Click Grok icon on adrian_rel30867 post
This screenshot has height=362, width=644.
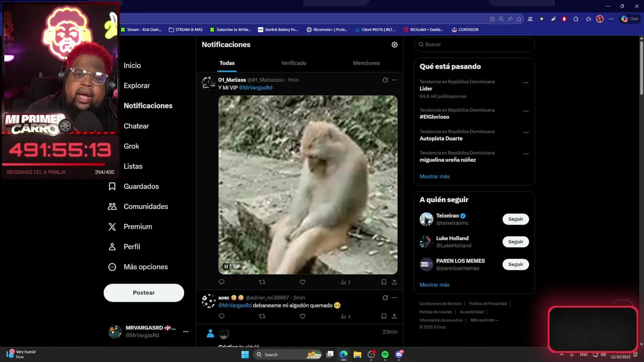point(385,298)
